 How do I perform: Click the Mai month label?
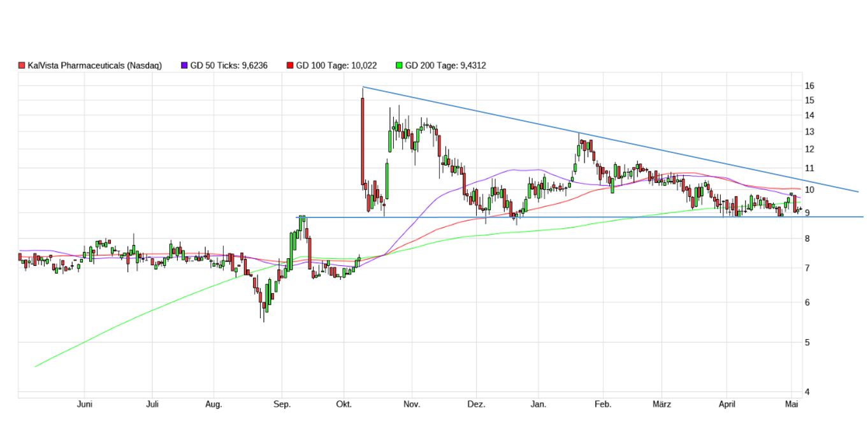coord(792,404)
